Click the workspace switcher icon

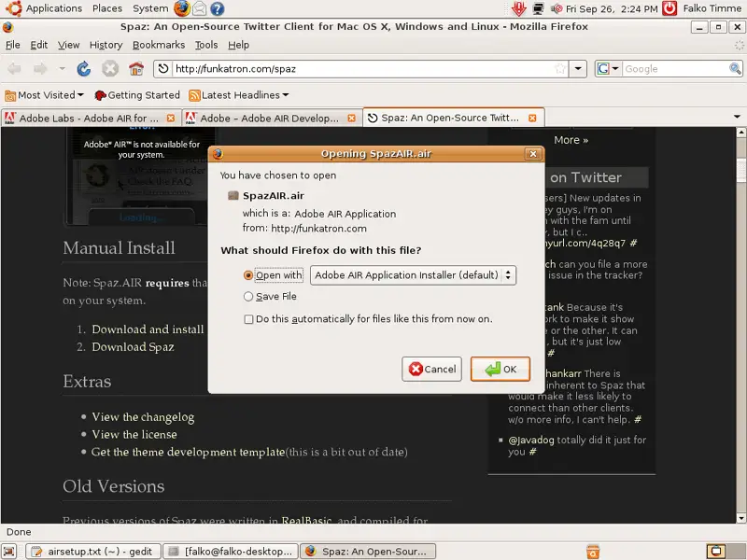click(x=715, y=552)
